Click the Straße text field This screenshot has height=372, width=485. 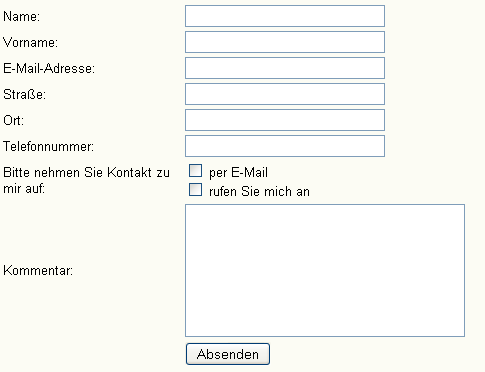pyautogui.click(x=285, y=94)
